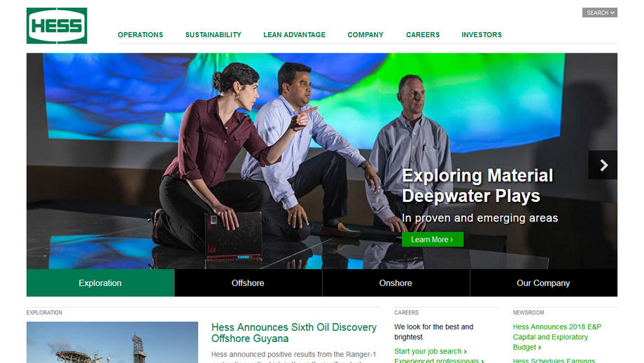This screenshot has width=644, height=363.
Task: Advance carousel with the next arrow
Action: click(x=603, y=165)
